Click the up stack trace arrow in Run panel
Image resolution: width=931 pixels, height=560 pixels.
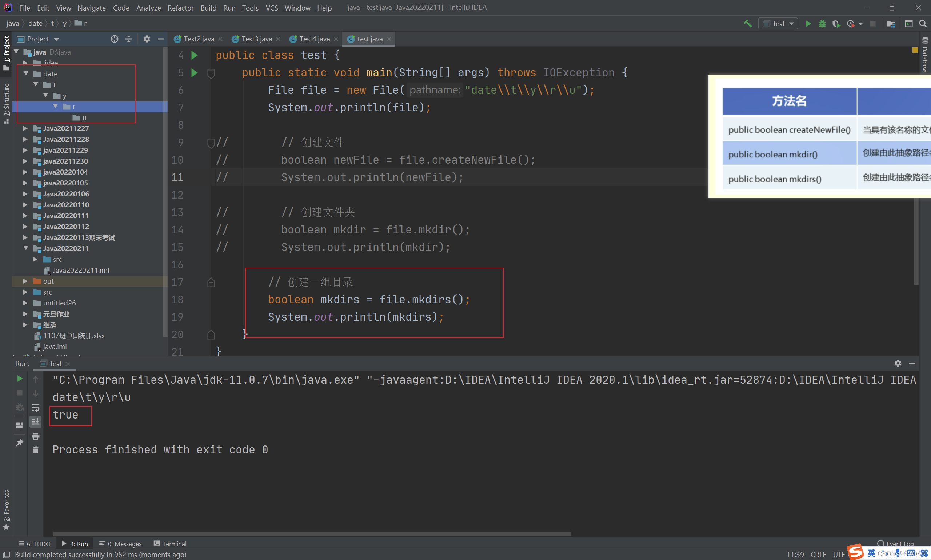36,379
